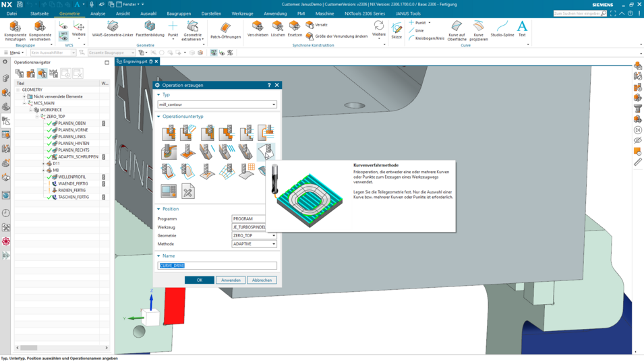The width and height of the screenshot is (644, 362).
Task: Switch to the Startseite tab
Action: click(x=39, y=13)
